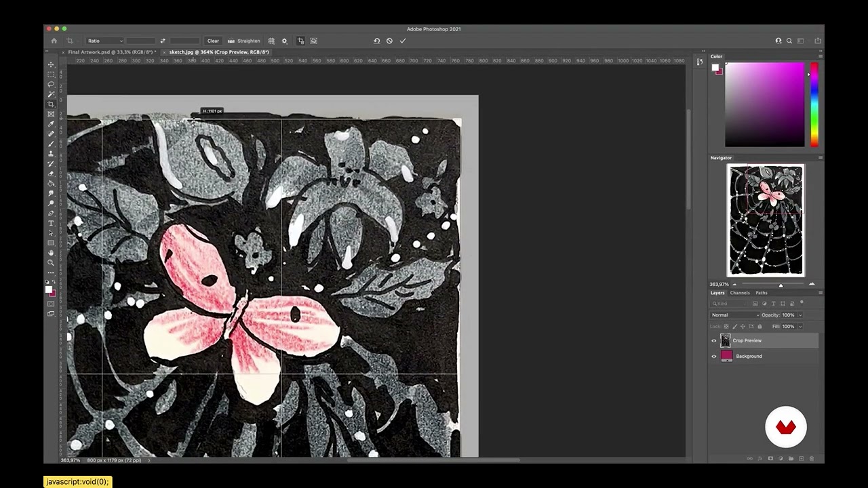Click the Color panel tab
Image resolution: width=868 pixels, height=488 pixels.
click(717, 56)
